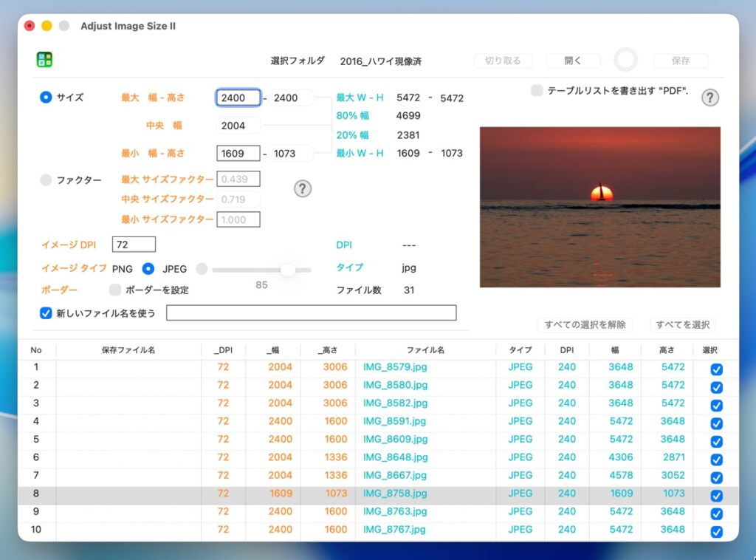Viewport: 756px width, 560px height.
Task: Click すべてを選択 button
Action: click(x=682, y=324)
